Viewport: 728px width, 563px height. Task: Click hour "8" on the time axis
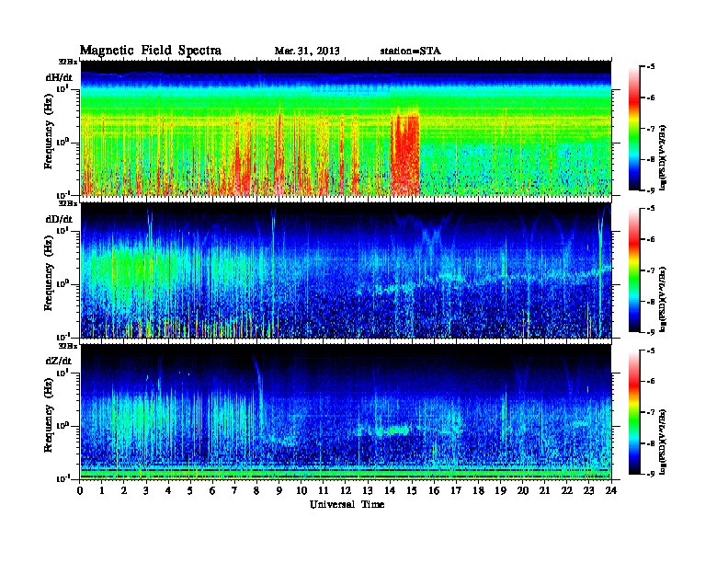coord(256,490)
